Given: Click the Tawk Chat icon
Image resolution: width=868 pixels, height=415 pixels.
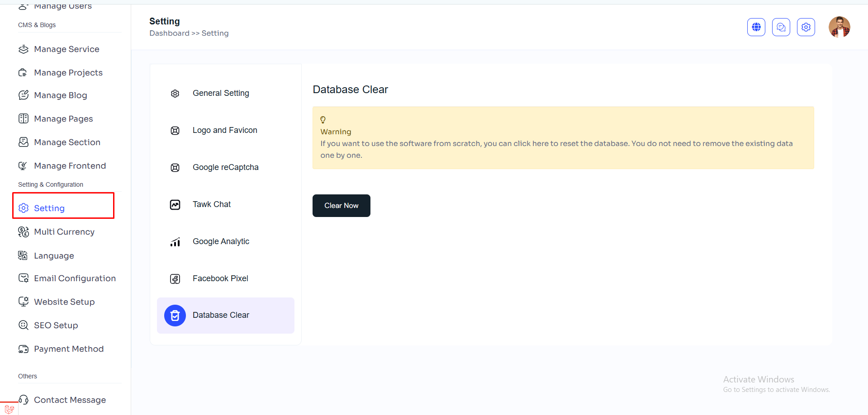Looking at the screenshot, I should [x=175, y=205].
